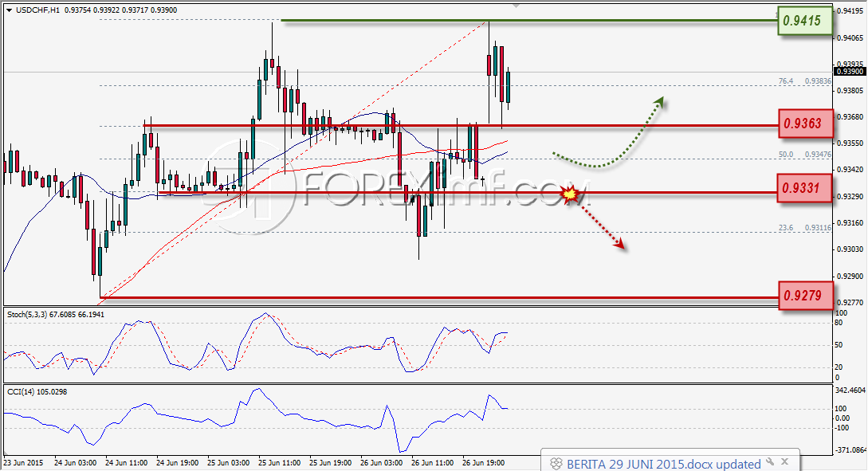The image size is (868, 471).
Task: Open the BERITA 29 JUNI 2015.docx updated notification
Action: click(663, 464)
